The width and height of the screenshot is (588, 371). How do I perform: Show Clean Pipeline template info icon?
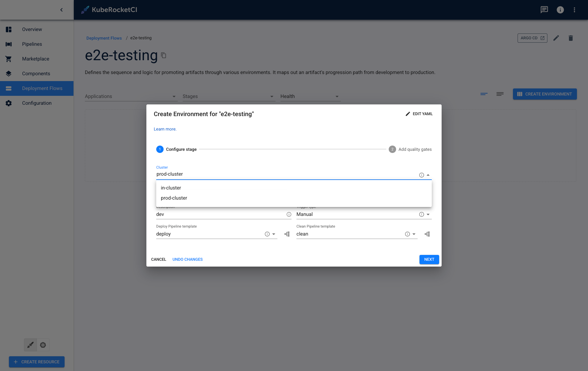coord(407,234)
